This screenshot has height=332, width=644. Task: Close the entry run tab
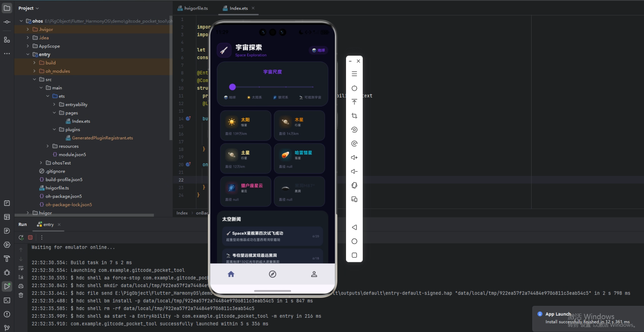pos(59,224)
